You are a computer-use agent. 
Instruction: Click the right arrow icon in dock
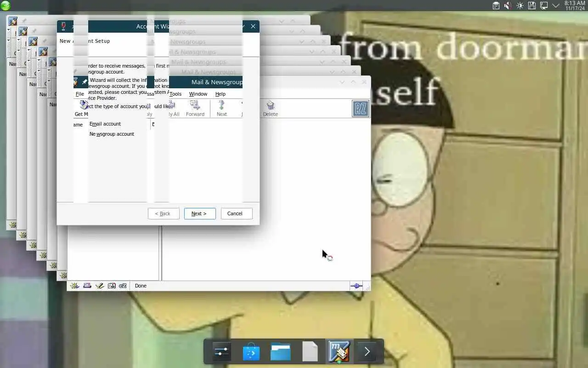point(367,352)
